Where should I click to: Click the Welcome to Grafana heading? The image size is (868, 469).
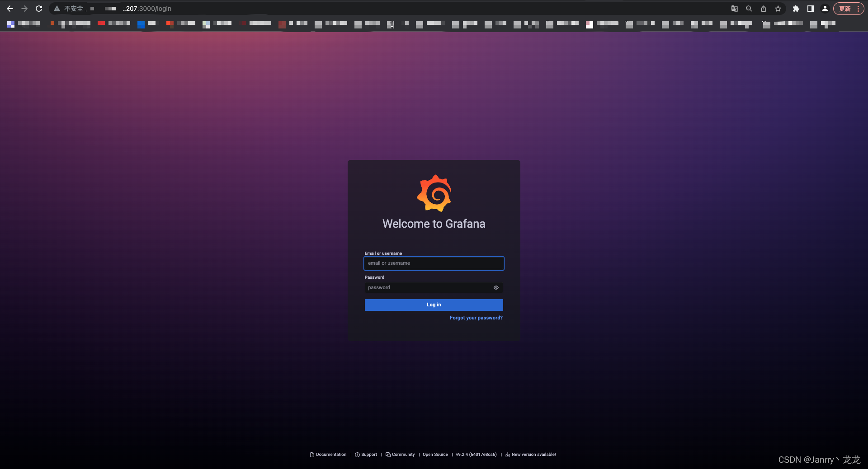tap(434, 224)
